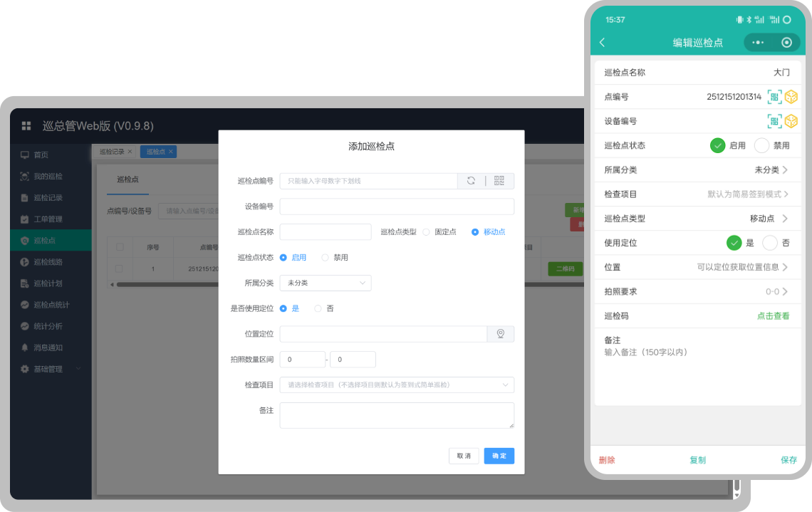Select 巡检线路 in the sidebar menu

pos(43,261)
